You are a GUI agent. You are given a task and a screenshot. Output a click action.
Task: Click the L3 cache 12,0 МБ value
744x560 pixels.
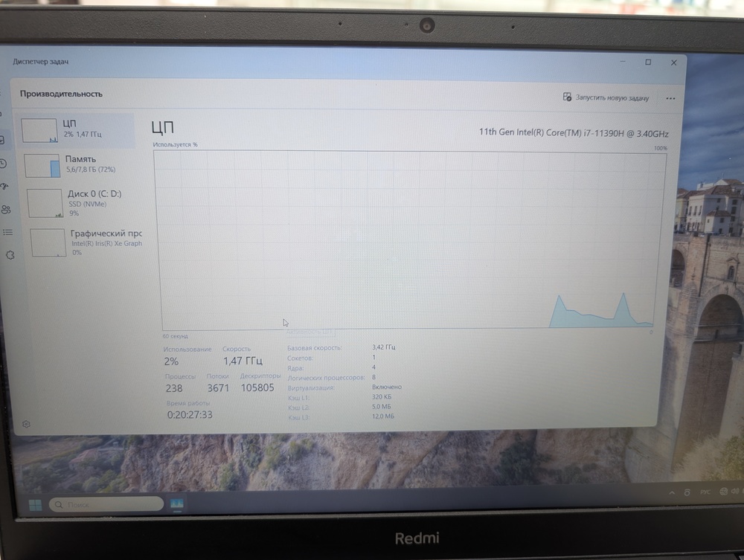click(383, 416)
